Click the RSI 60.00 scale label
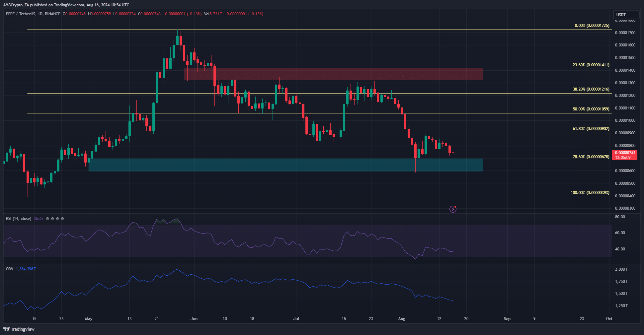Viewport: 644px width, 335px height. [x=620, y=233]
